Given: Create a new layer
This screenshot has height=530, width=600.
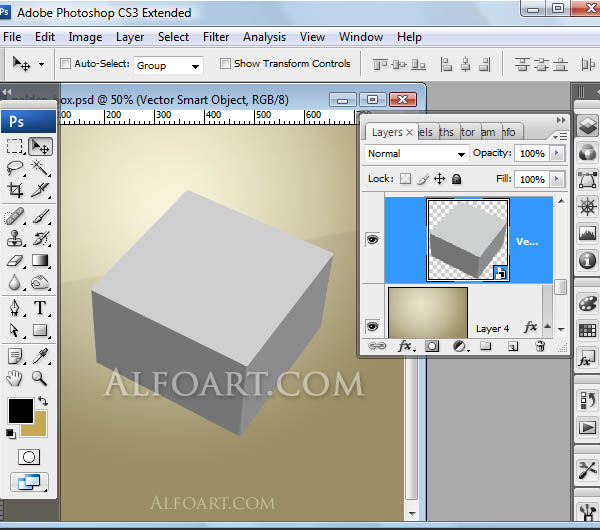Looking at the screenshot, I should pyautogui.click(x=512, y=347).
